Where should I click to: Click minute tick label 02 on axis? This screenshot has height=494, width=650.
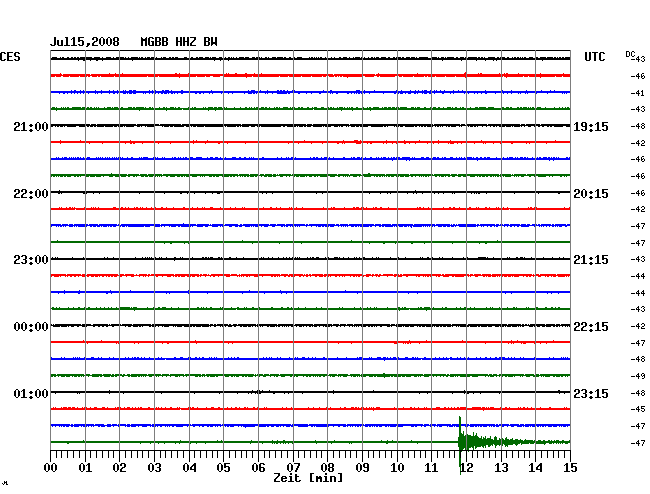(x=119, y=467)
